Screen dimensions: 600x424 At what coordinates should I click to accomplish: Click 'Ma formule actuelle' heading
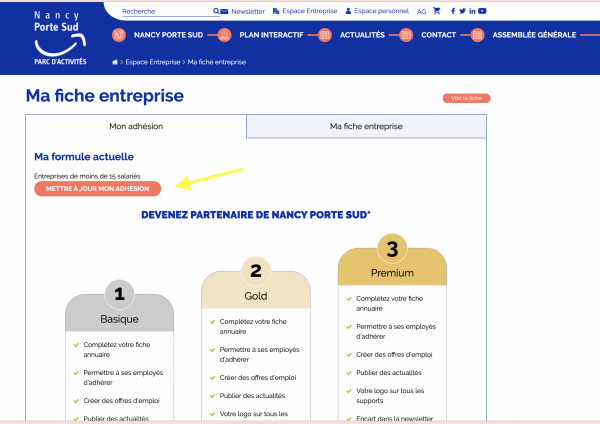(x=84, y=157)
